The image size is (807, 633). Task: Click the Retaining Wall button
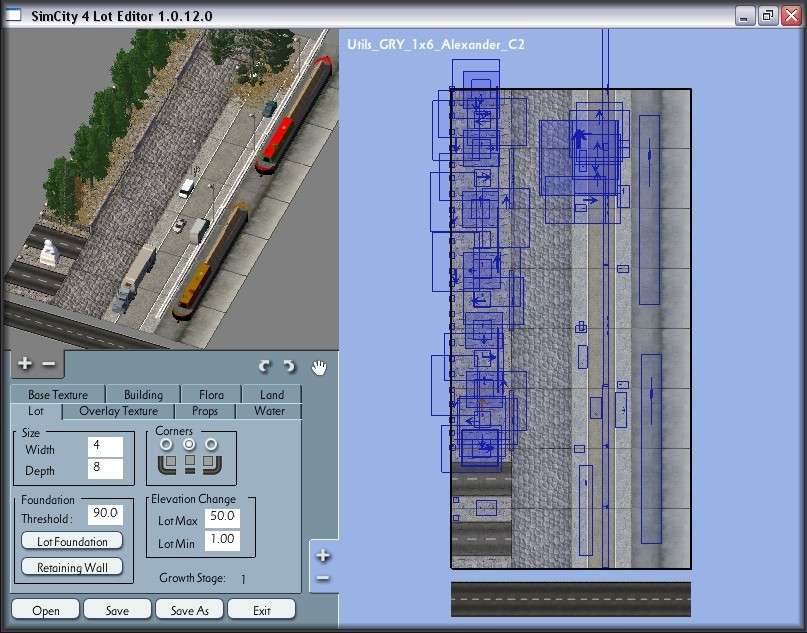point(72,567)
